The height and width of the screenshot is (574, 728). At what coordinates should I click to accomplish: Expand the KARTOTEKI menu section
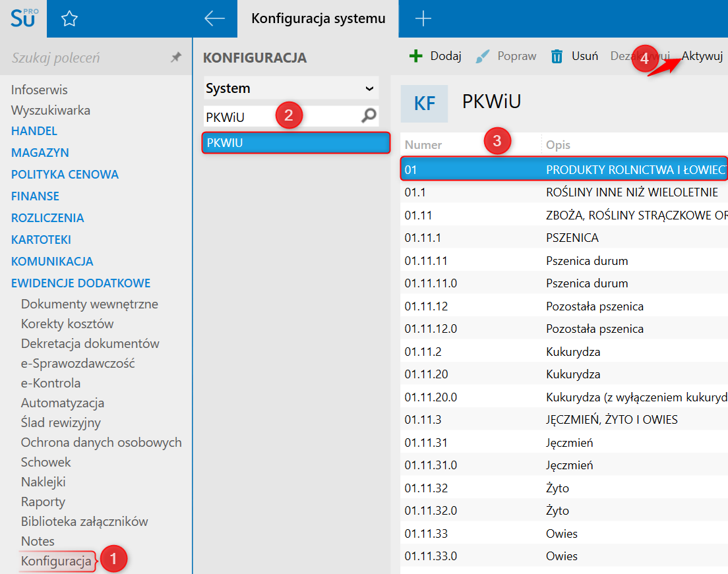41,240
